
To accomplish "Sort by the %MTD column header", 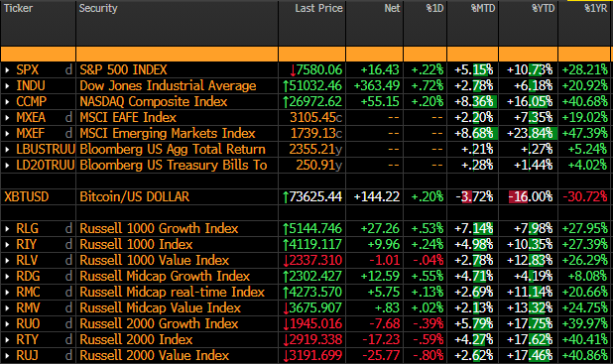I will (x=483, y=8).
